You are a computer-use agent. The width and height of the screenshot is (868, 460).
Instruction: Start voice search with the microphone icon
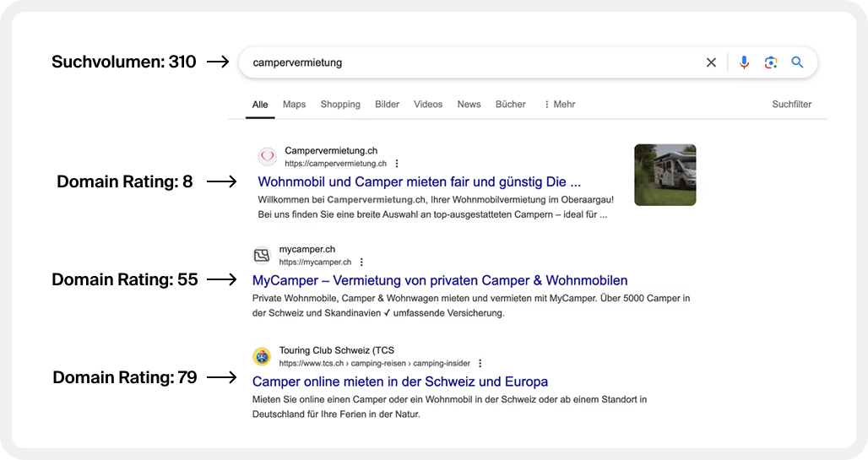[x=744, y=62]
